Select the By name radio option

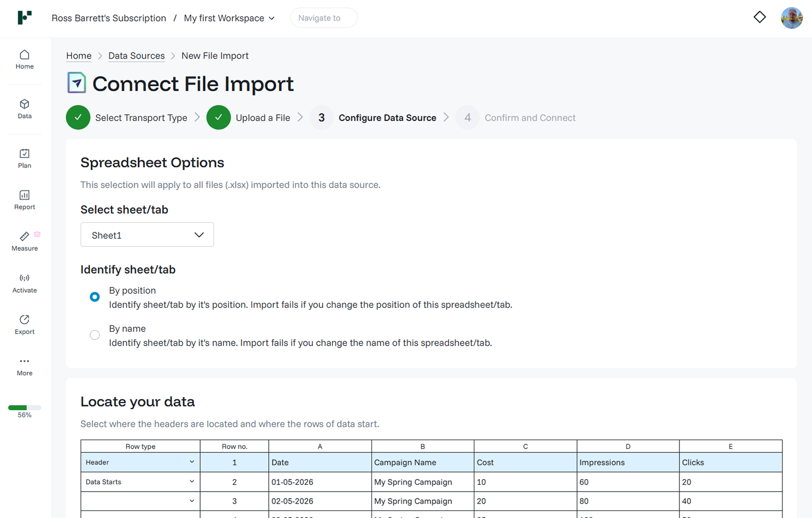(x=94, y=335)
